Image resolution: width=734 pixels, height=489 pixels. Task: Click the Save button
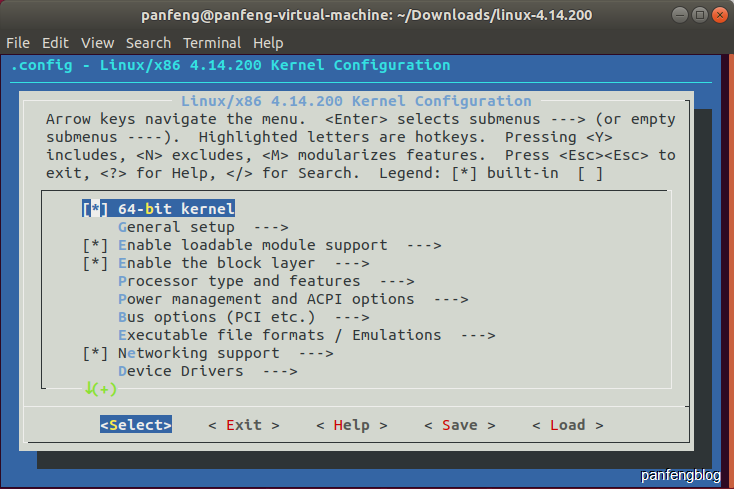pos(460,425)
